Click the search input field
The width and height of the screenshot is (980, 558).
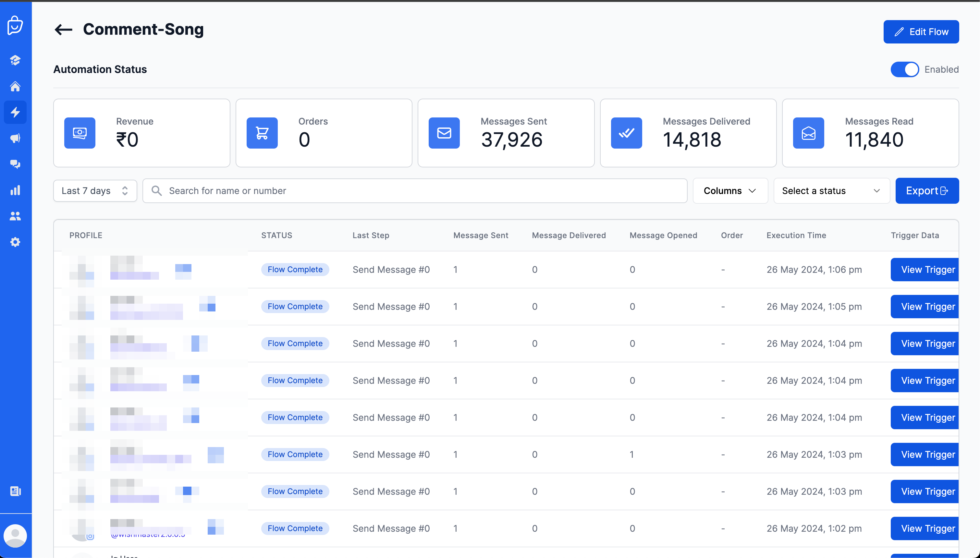click(x=415, y=190)
